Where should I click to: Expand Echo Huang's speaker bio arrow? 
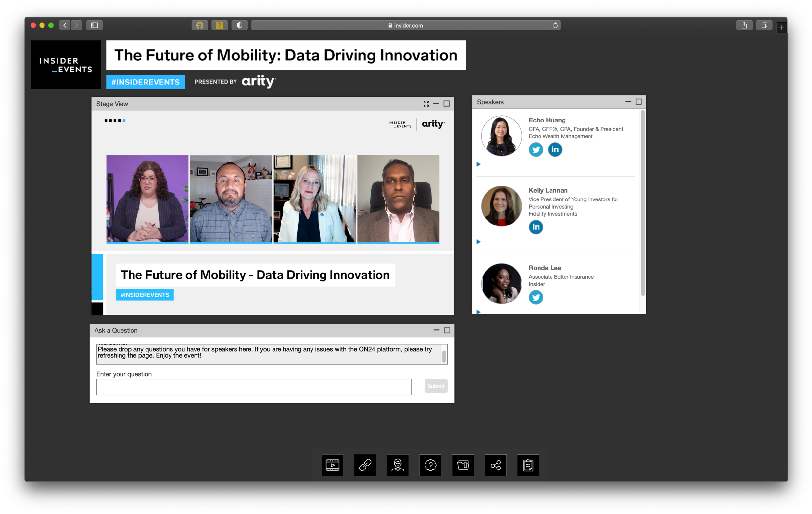(478, 164)
